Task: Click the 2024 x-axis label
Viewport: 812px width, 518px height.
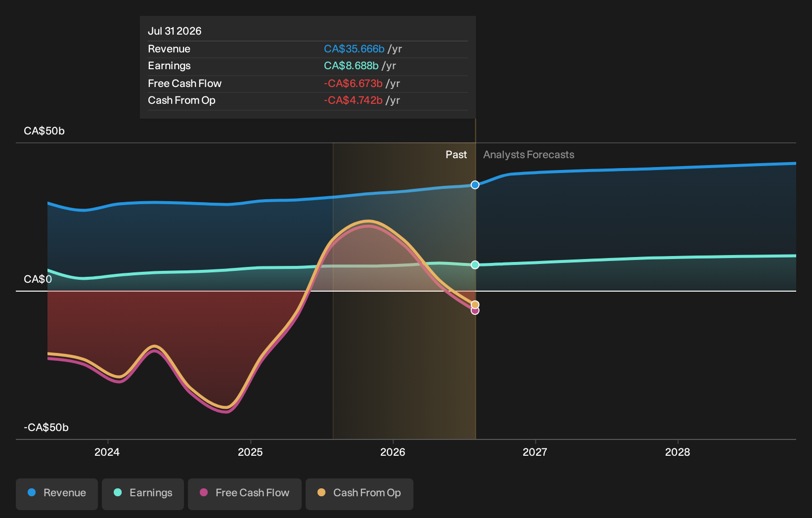Action: point(107,452)
